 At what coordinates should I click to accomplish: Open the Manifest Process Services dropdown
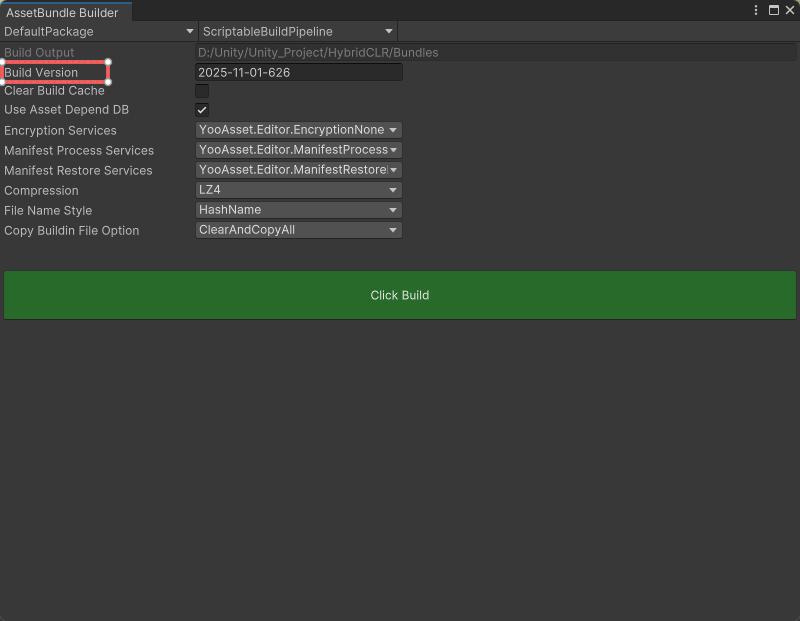tap(299, 150)
